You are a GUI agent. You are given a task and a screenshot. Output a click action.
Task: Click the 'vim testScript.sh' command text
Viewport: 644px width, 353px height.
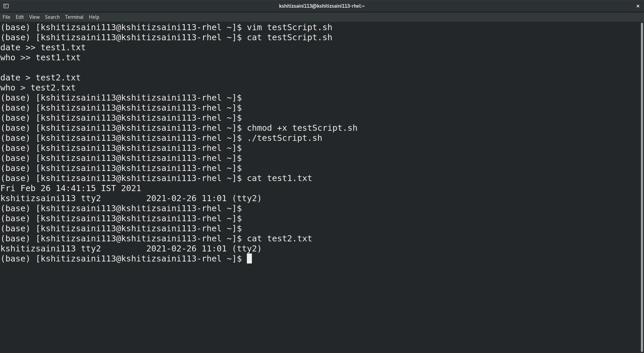(289, 27)
